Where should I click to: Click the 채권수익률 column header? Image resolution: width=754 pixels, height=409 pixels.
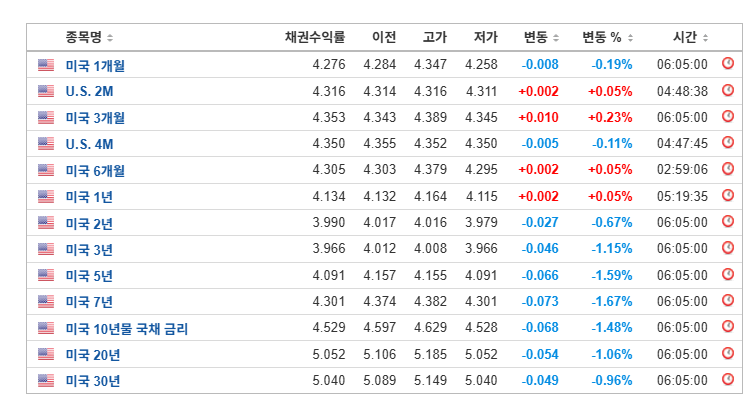pyautogui.click(x=315, y=37)
